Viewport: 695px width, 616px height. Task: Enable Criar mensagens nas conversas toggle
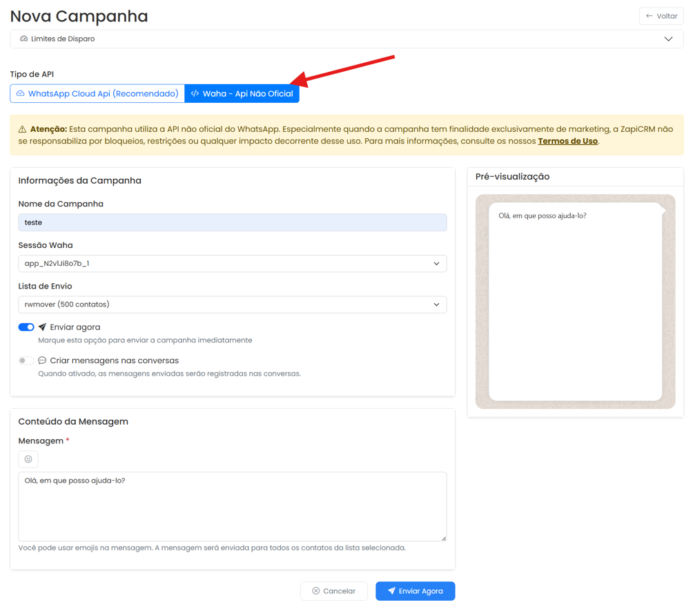tap(26, 360)
